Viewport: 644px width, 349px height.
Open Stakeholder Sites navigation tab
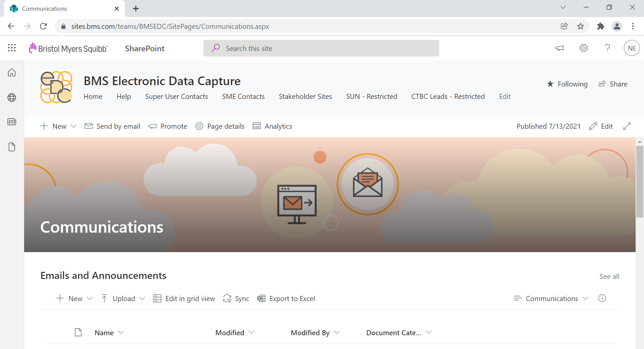click(x=305, y=97)
